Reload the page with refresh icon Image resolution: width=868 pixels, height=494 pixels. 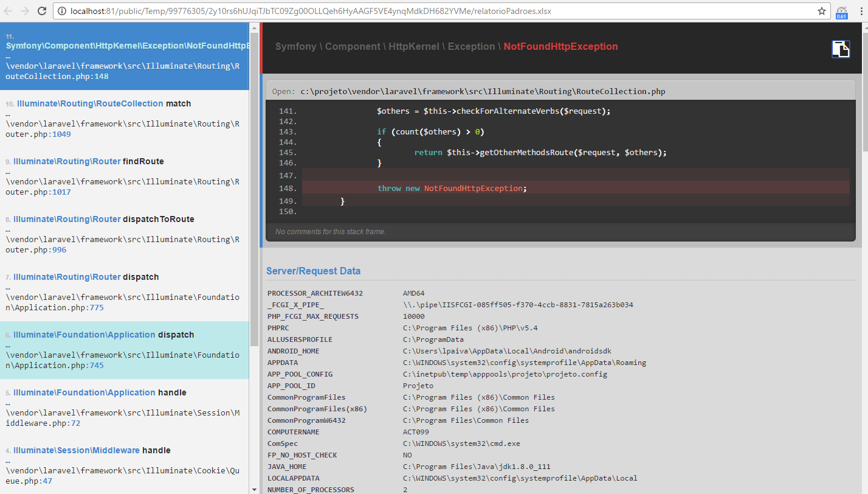click(42, 11)
